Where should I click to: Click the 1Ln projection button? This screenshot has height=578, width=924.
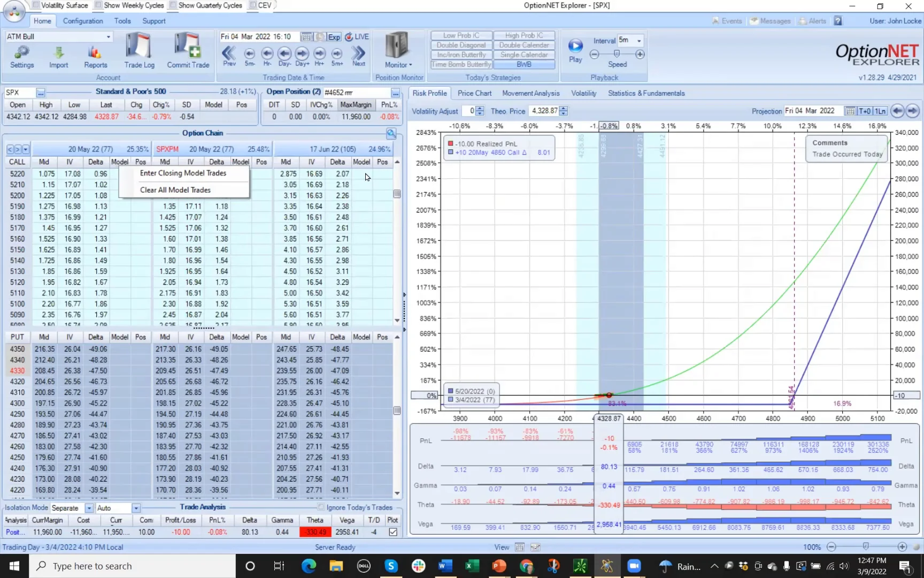(880, 111)
